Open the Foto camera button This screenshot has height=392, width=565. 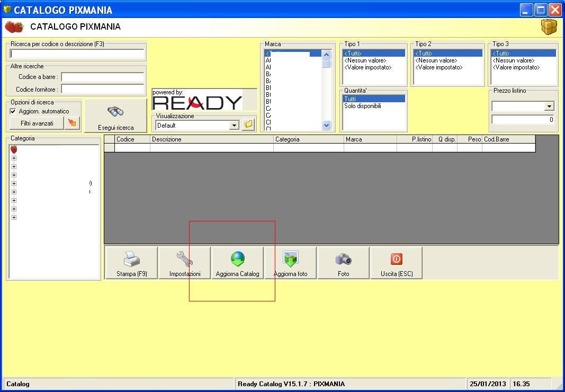pyautogui.click(x=344, y=263)
